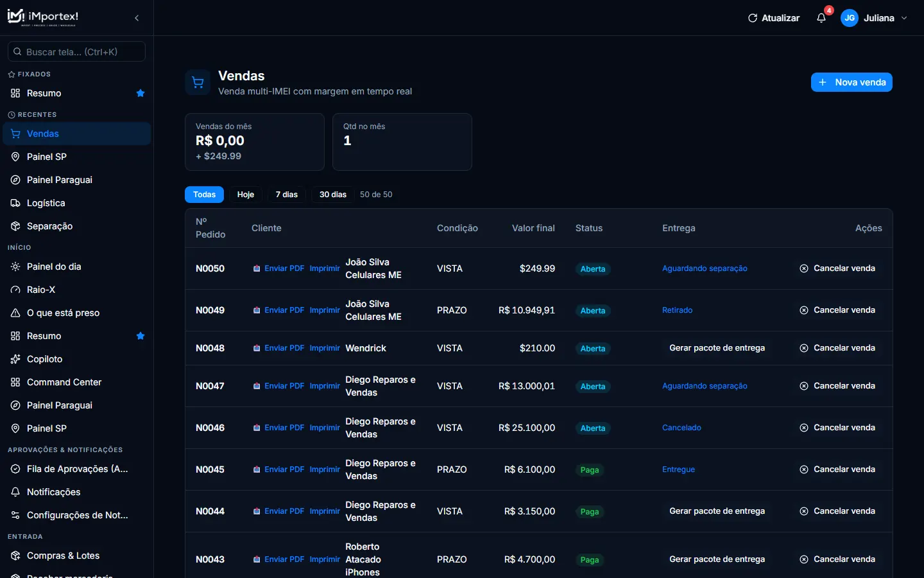Viewport: 924px width, 578px height.
Task: Click Gerar pacote de entrega for N0048
Action: coord(717,348)
